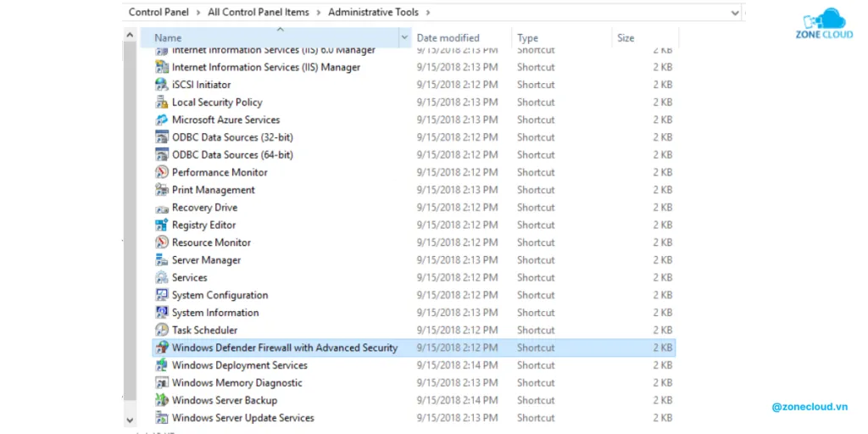Expand the chevron after Control Panel breadcrumb
The width and height of the screenshot is (868, 434).
tap(198, 12)
